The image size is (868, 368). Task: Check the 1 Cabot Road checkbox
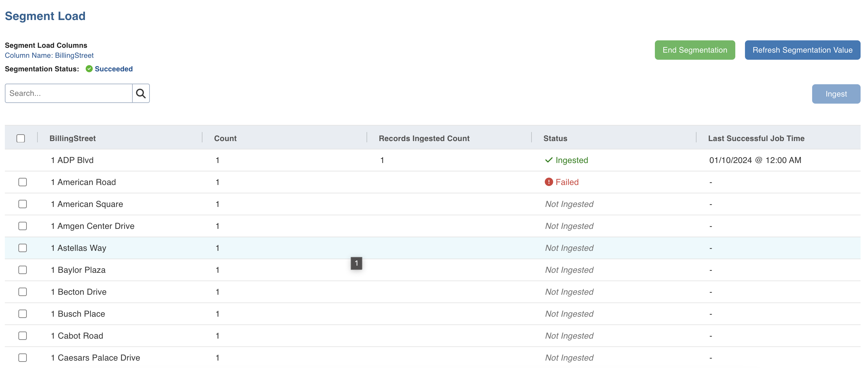(23, 335)
